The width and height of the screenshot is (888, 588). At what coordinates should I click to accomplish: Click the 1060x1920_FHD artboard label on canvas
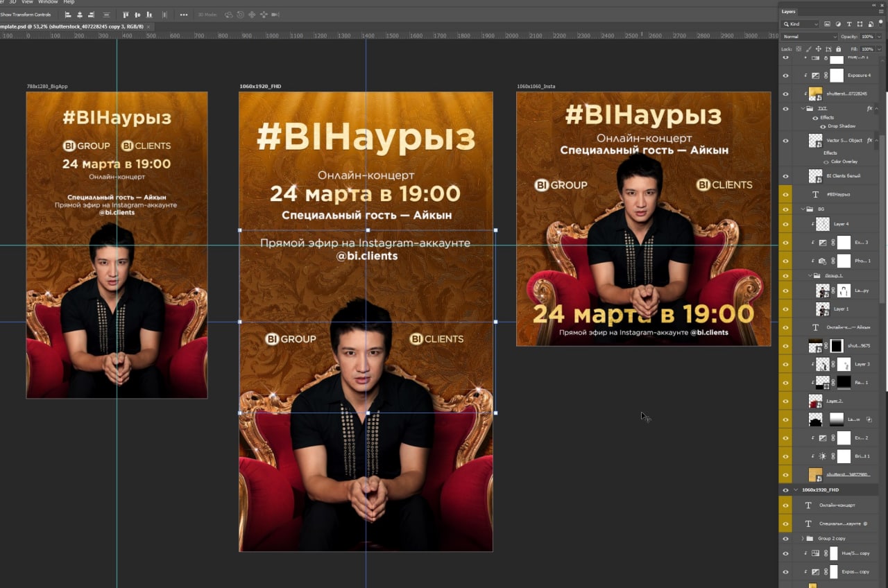260,87
